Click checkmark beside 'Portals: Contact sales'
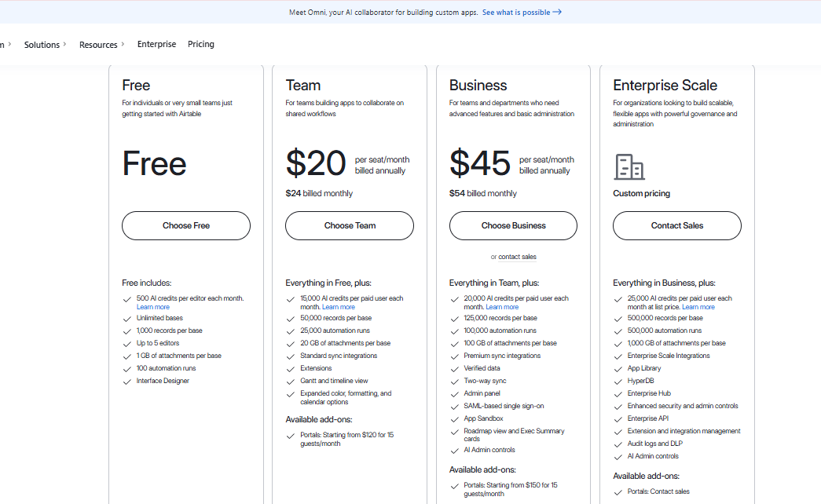Image resolution: width=821 pixels, height=504 pixels. (618, 492)
